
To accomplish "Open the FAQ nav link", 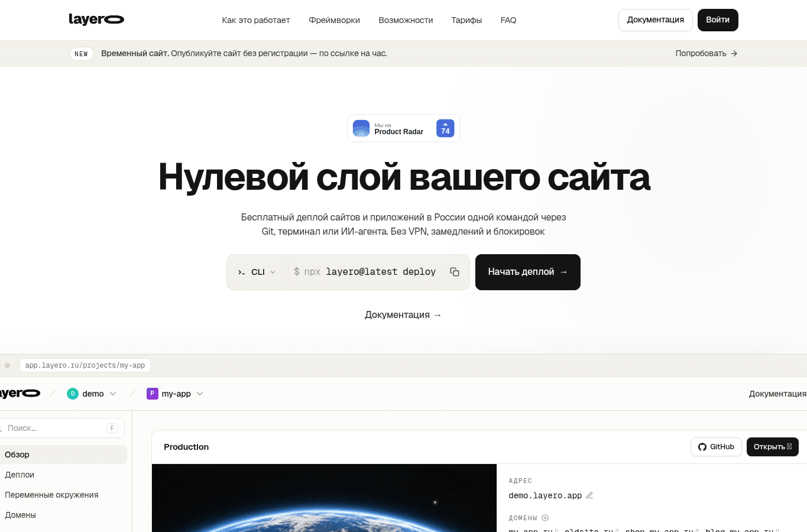I will coord(508,20).
